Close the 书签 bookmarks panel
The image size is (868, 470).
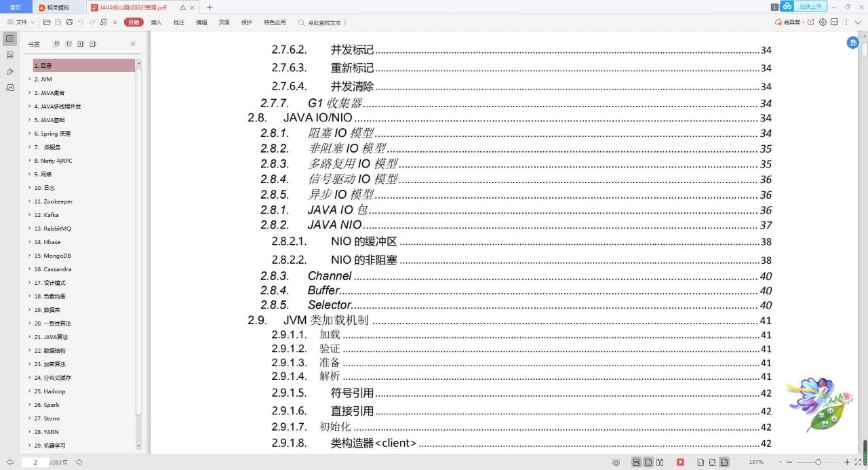(x=133, y=44)
